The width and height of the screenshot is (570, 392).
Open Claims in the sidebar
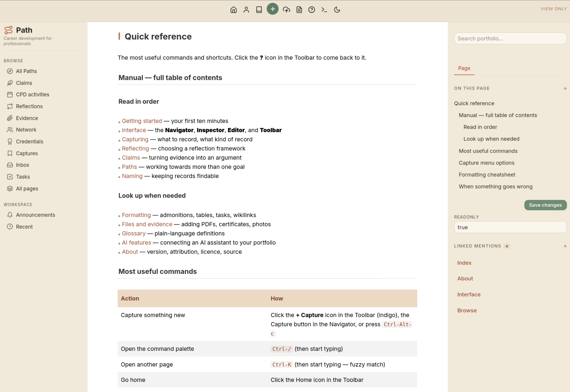(24, 83)
